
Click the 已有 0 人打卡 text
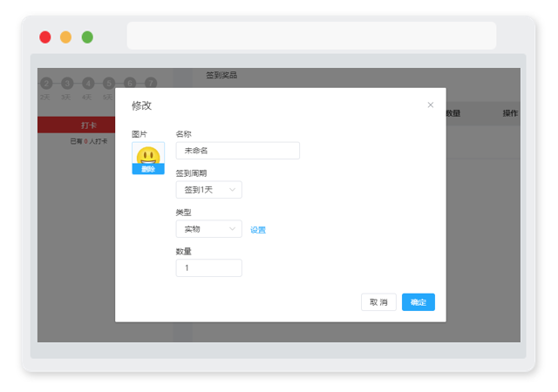[89, 141]
